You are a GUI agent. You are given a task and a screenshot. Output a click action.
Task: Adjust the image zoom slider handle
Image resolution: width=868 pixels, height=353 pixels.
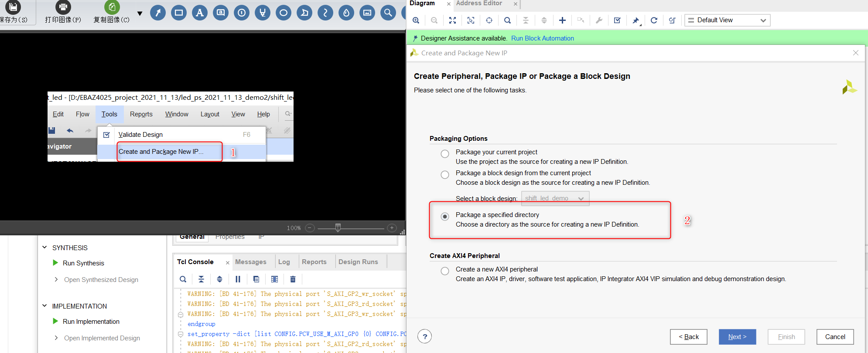338,227
